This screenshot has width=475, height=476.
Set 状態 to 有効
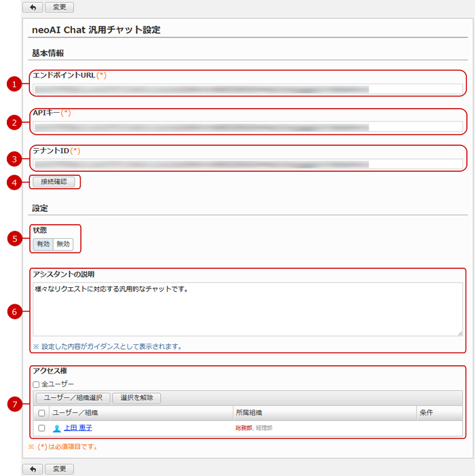pos(43,244)
